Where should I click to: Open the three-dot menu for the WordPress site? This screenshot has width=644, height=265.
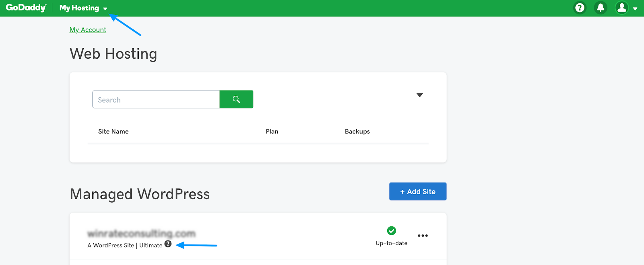(423, 236)
